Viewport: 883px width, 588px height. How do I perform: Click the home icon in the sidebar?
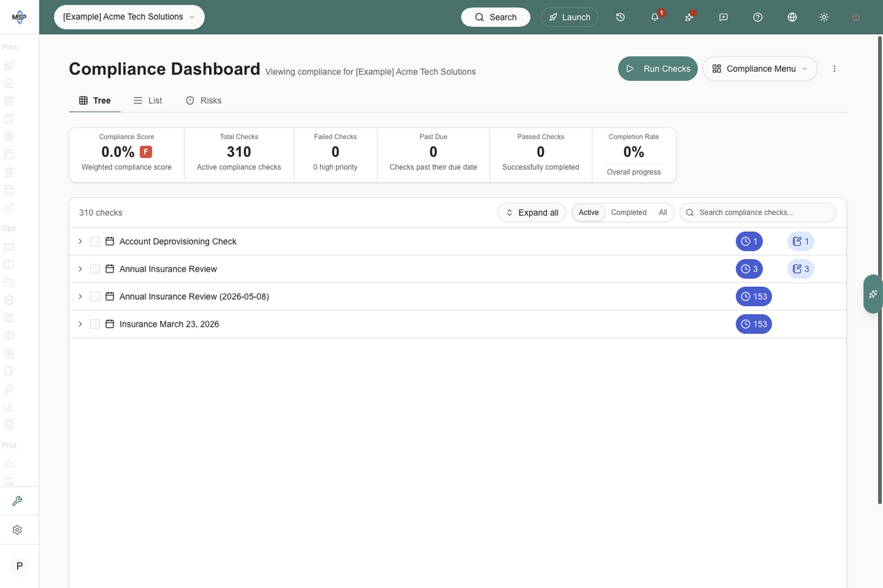[x=9, y=83]
